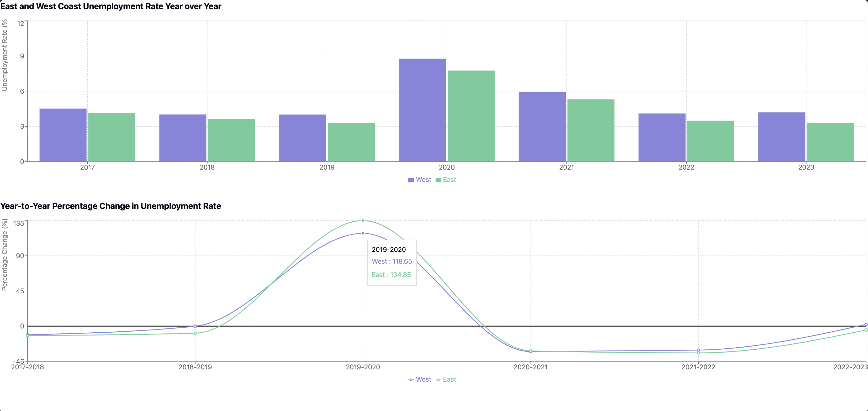Click the 2019-2020 tooltip box
Screen dimensions: 868x411
[x=391, y=263]
